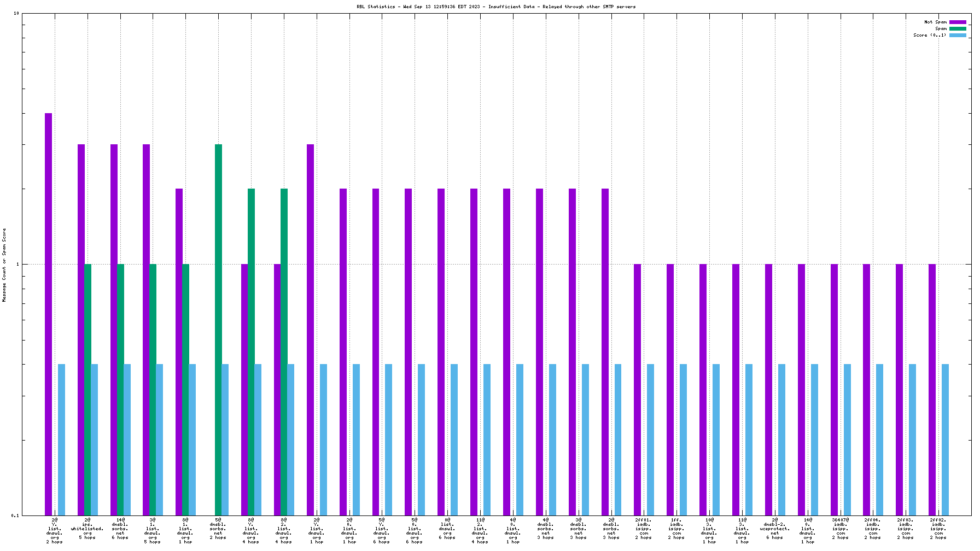Click the '4@ dnsbl.sorbs.net 3 hops' label
The width and height of the screenshot is (980, 551).
(x=546, y=529)
